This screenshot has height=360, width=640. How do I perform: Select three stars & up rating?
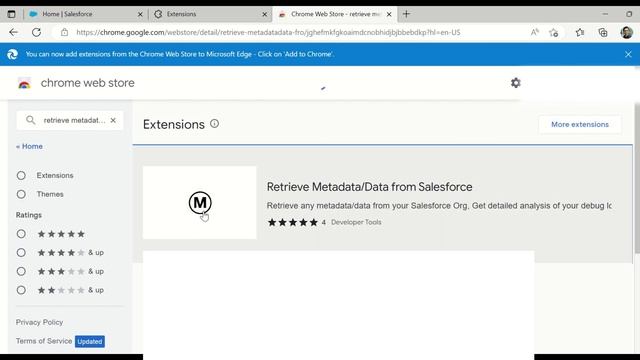pos(21,271)
